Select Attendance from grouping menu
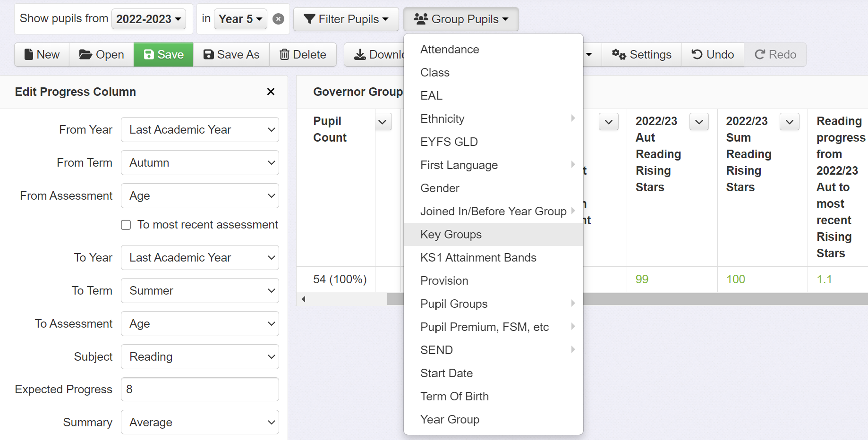Image resolution: width=868 pixels, height=440 pixels. (x=494, y=50)
